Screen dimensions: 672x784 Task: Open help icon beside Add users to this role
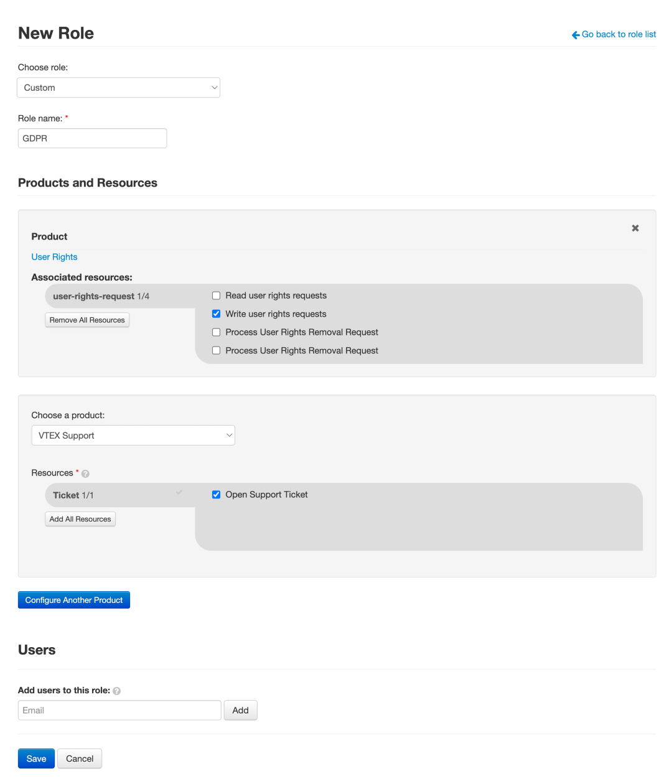[116, 691]
